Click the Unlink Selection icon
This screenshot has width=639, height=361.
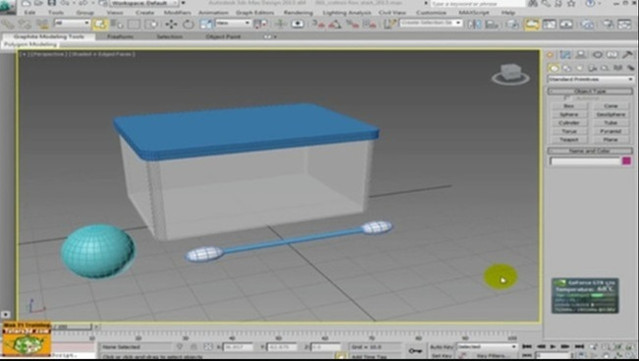pos(25,24)
